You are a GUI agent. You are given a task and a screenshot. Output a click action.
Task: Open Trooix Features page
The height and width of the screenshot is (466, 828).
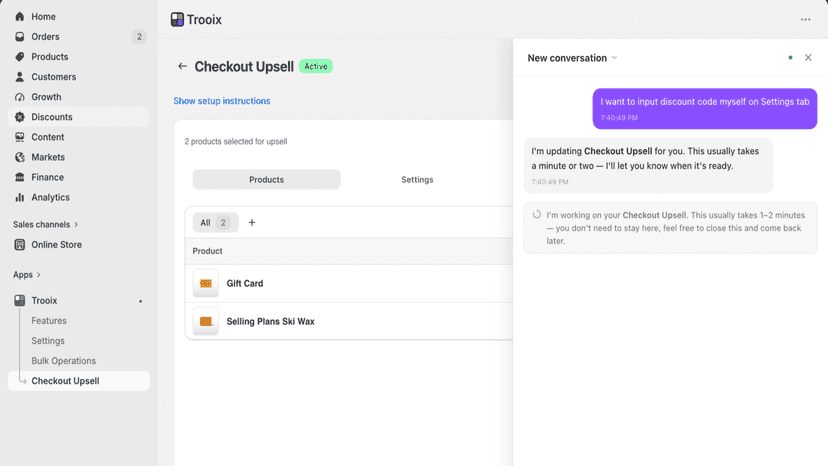coord(49,321)
